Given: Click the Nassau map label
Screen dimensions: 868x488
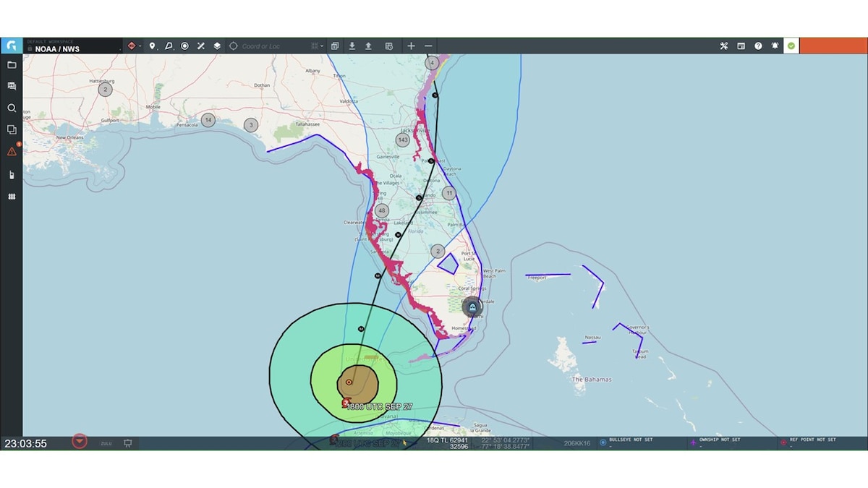Looking at the screenshot, I should click(x=592, y=337).
